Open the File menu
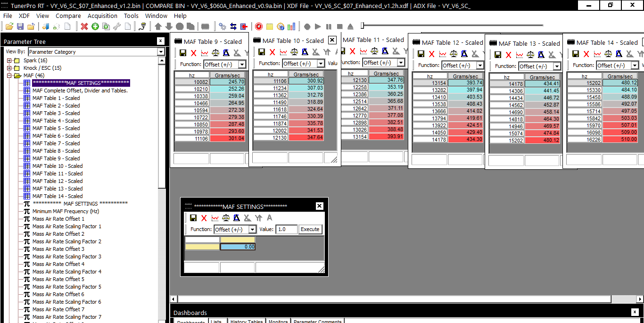Viewport: 644px width, 323px height. coord(8,16)
